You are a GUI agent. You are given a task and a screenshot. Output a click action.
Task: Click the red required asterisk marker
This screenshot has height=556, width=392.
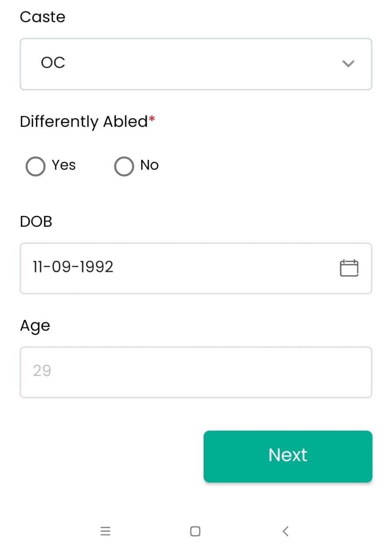152,119
